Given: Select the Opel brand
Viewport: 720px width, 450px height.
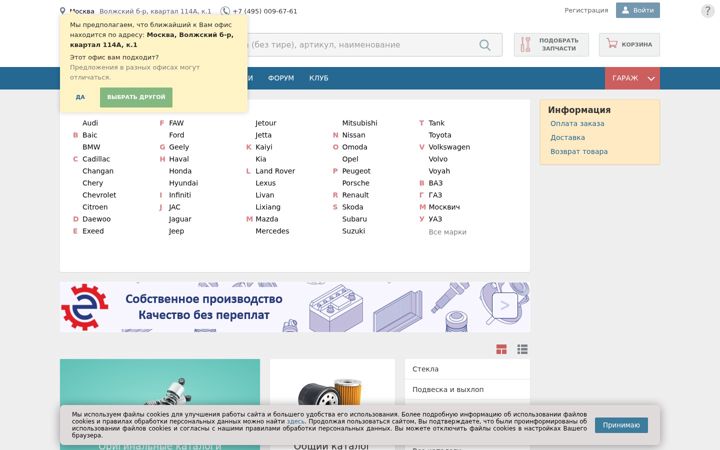Looking at the screenshot, I should 350,159.
